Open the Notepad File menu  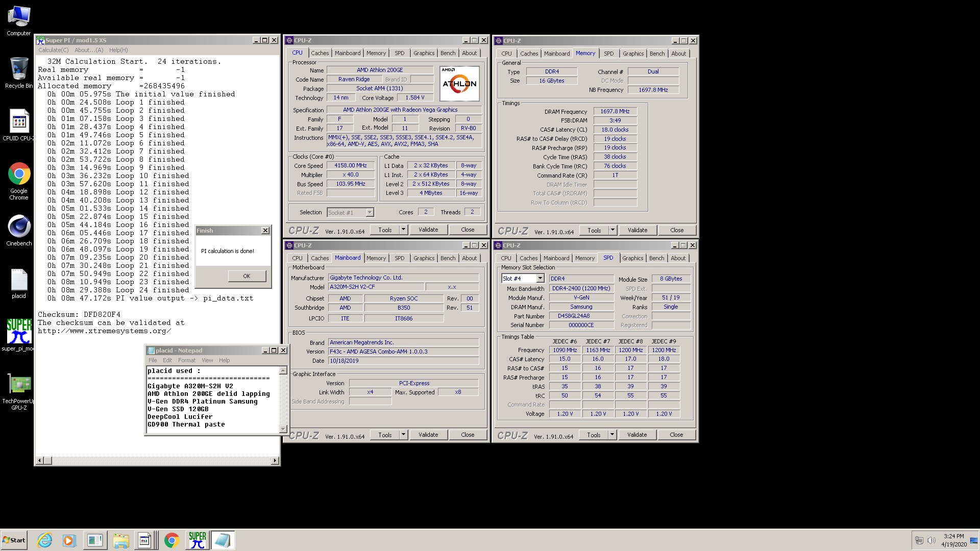coord(153,360)
